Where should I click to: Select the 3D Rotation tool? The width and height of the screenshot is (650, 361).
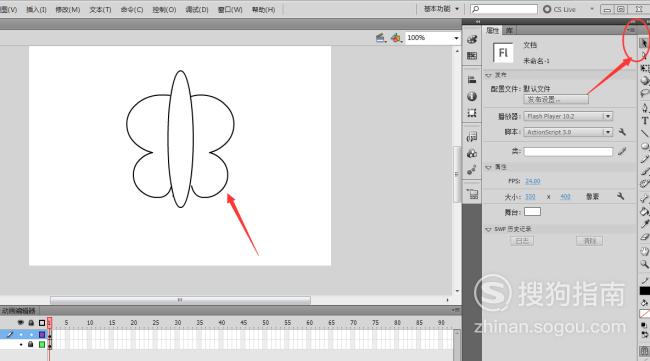645,80
